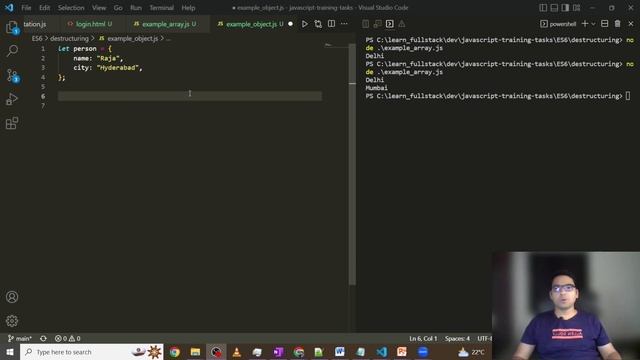The image size is (640, 360).
Task: Open the Go menu
Action: 118,8
